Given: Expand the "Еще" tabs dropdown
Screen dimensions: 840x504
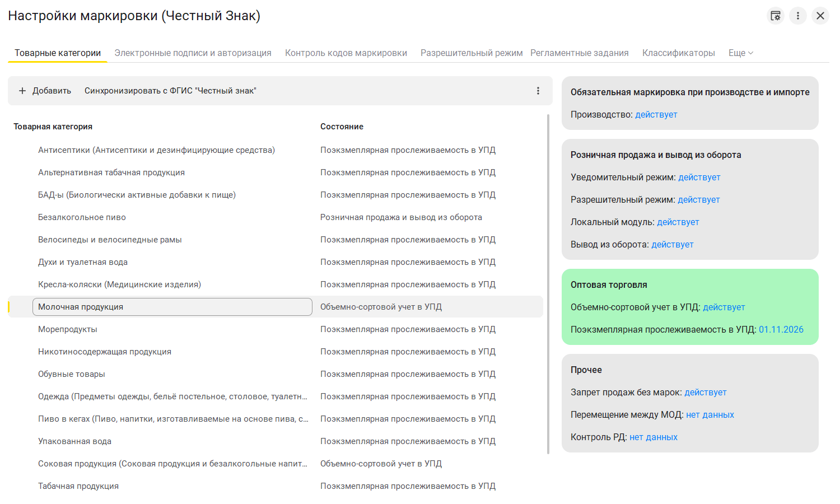Looking at the screenshot, I should pyautogui.click(x=740, y=53).
